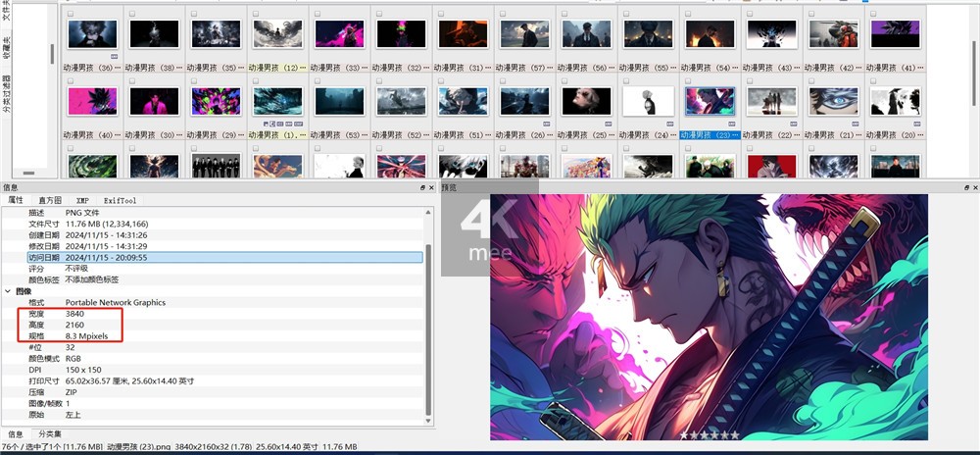Click the metadata badge under thumbnail 动漫男孩 (36)
This screenshot has width=980, height=455.
pos(113,56)
